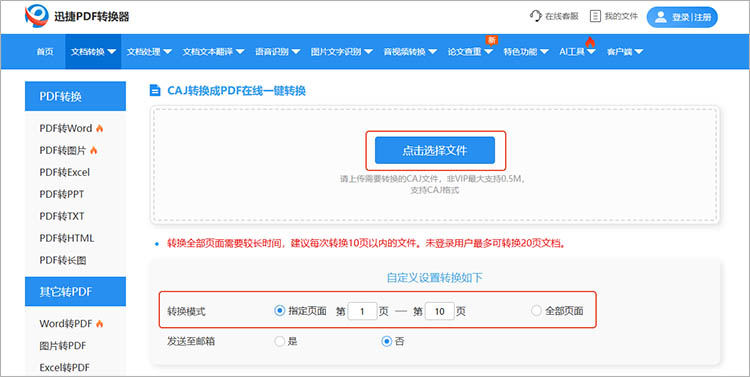Select the 指定页面 radio button

279,311
